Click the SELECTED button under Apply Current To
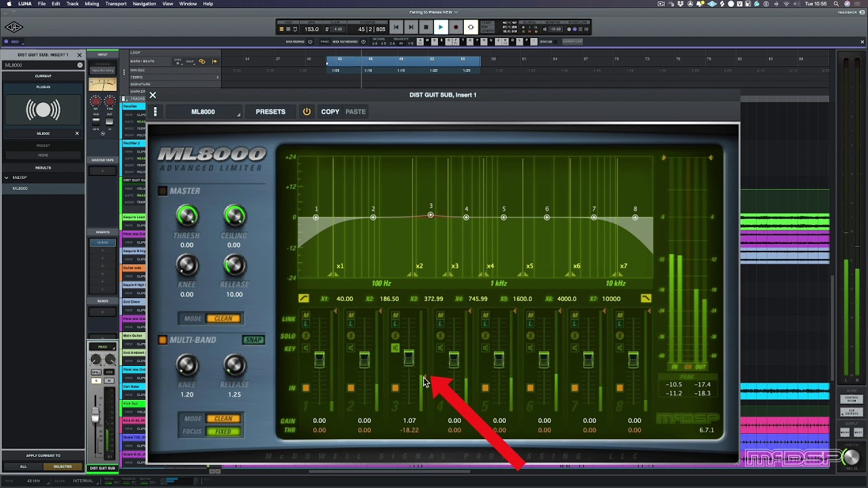 (62, 466)
